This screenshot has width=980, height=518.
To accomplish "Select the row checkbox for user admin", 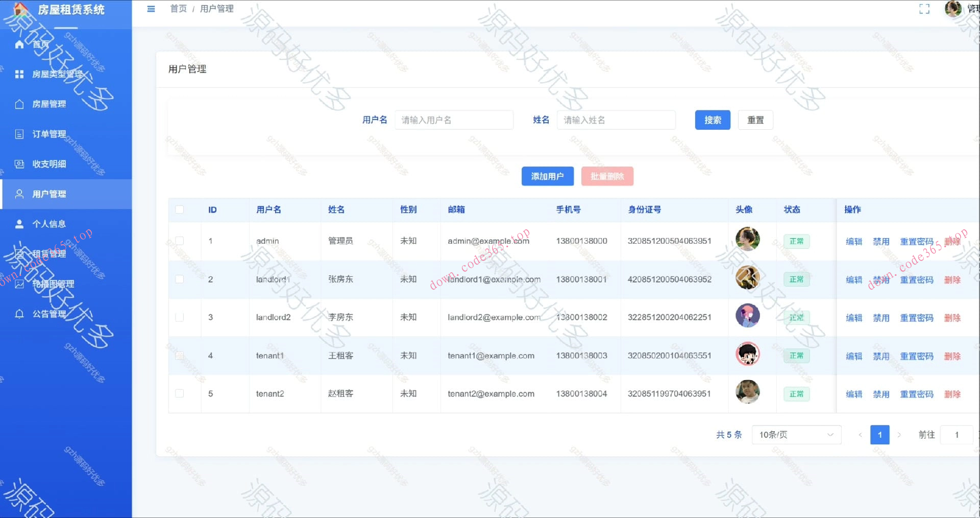I will point(179,241).
